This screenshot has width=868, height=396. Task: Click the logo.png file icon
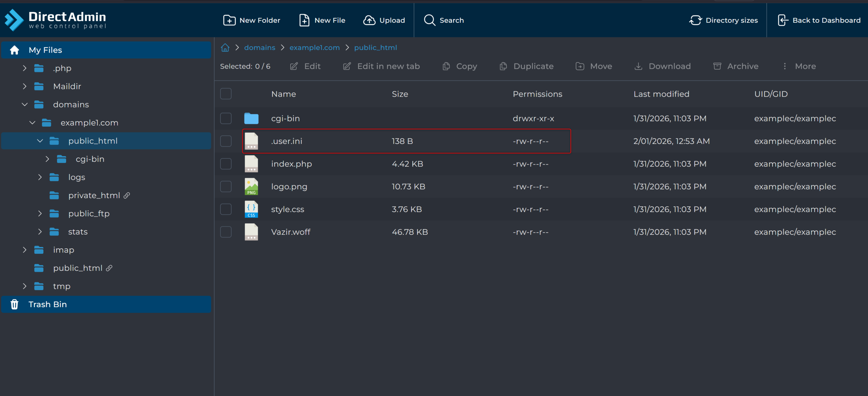click(251, 187)
